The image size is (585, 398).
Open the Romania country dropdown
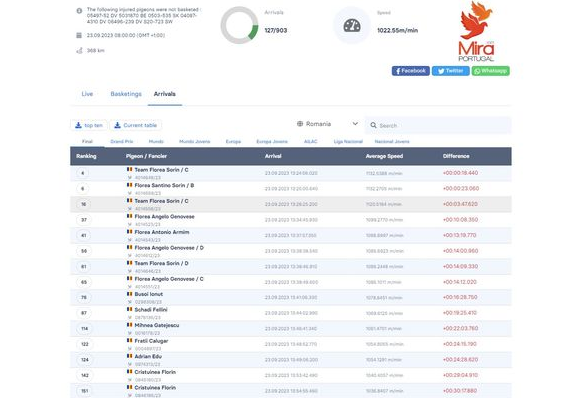(328, 124)
